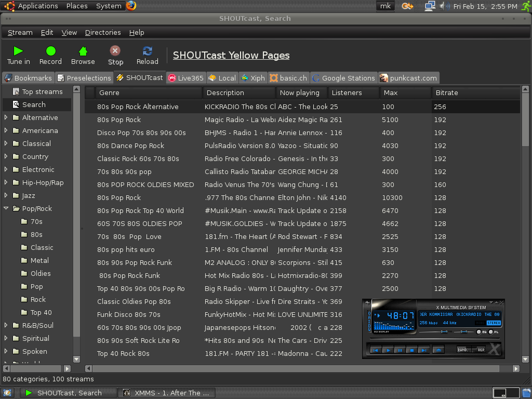Open the SHOUTcast Yellow Pages link
The width and height of the screenshot is (532, 399).
click(231, 55)
